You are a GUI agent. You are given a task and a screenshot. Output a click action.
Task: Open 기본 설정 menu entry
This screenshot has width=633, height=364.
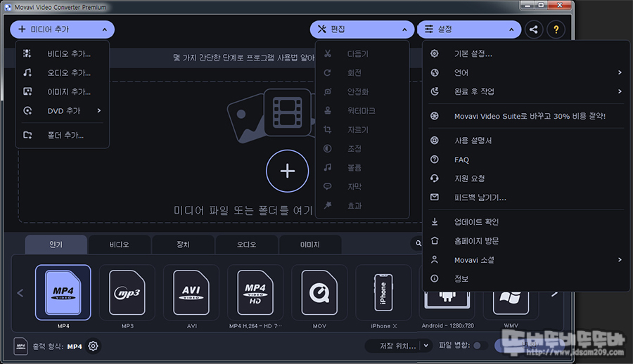coord(526,53)
